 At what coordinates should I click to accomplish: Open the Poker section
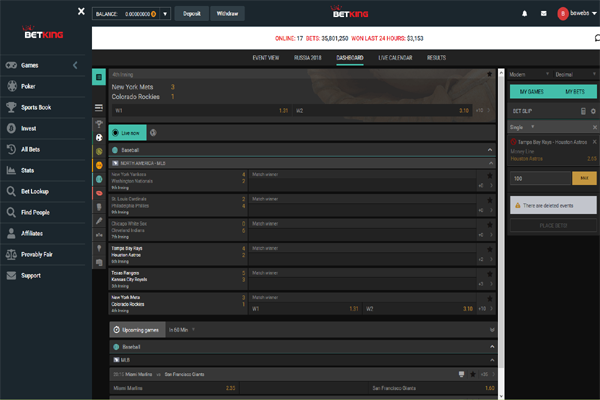point(28,86)
